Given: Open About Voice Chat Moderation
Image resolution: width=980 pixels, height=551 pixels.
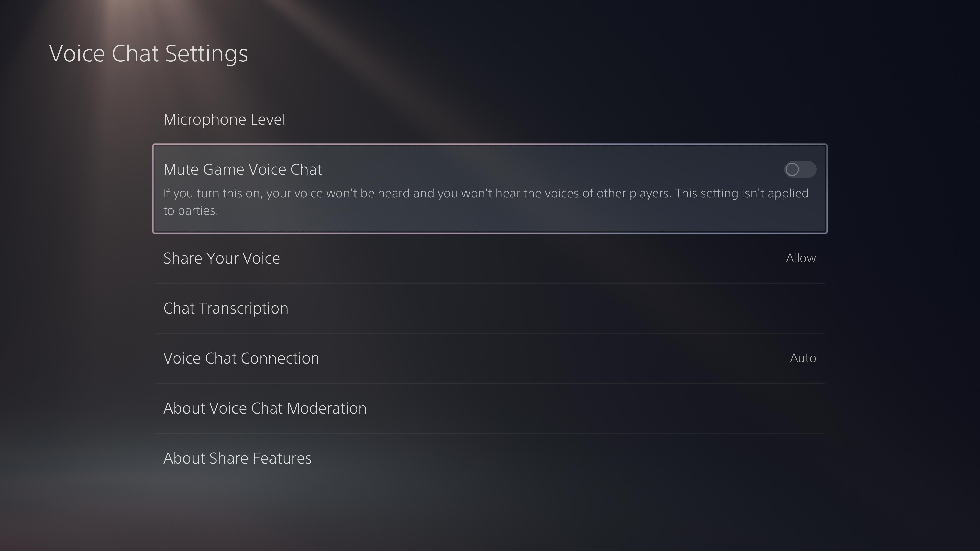Looking at the screenshot, I should (x=265, y=408).
